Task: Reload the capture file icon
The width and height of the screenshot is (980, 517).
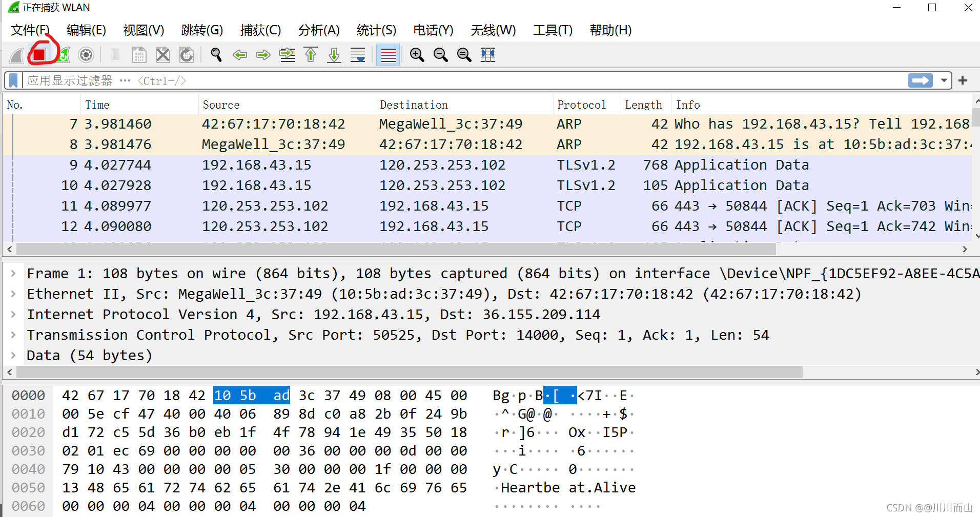Action: coord(187,55)
